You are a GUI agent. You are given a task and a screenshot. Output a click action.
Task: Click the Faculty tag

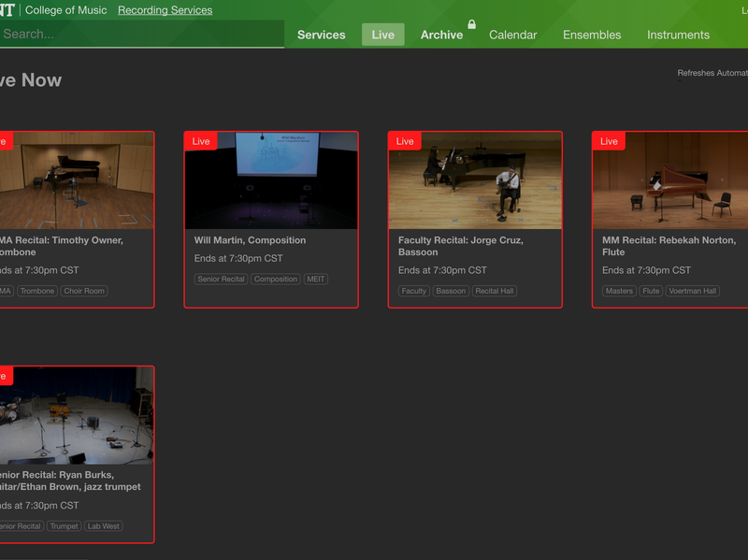413,291
